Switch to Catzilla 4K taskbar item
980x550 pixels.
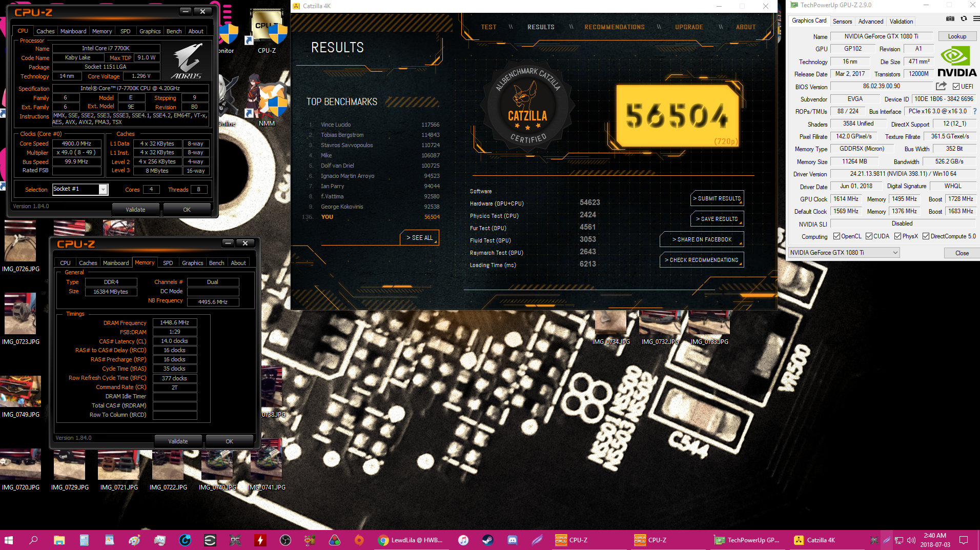[827, 540]
